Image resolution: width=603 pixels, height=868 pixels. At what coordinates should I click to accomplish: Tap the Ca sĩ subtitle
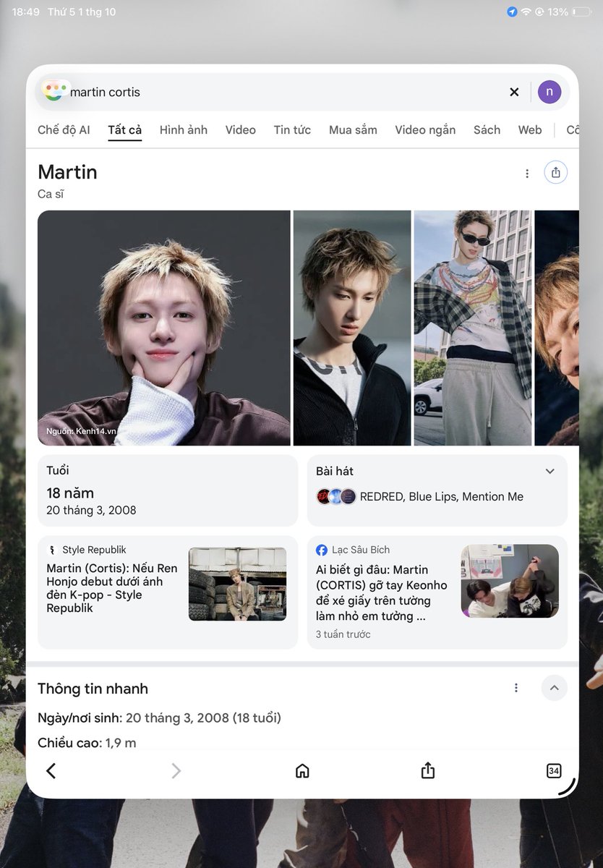tap(51, 194)
